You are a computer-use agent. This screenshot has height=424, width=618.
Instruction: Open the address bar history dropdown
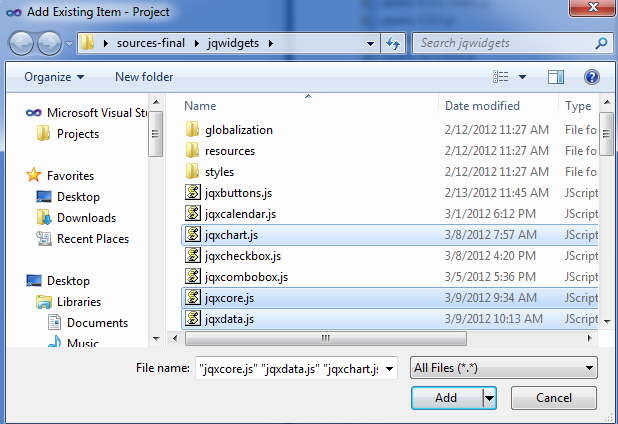coord(370,43)
